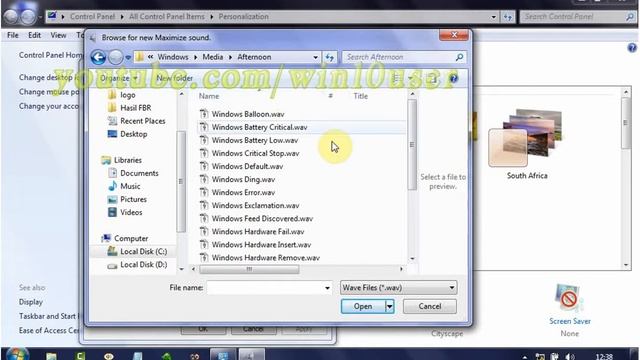Toggle the preview pane button
Viewport: 640px width, 360px height.
point(432,78)
